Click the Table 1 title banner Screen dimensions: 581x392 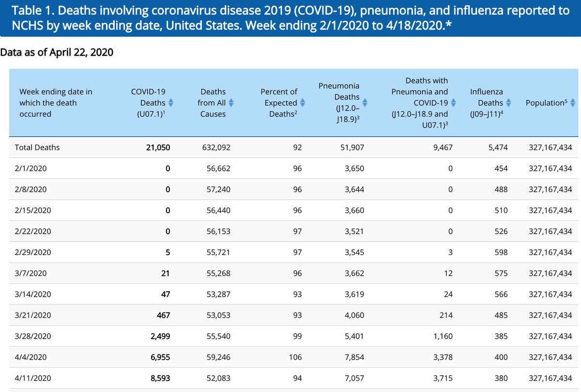click(290, 18)
